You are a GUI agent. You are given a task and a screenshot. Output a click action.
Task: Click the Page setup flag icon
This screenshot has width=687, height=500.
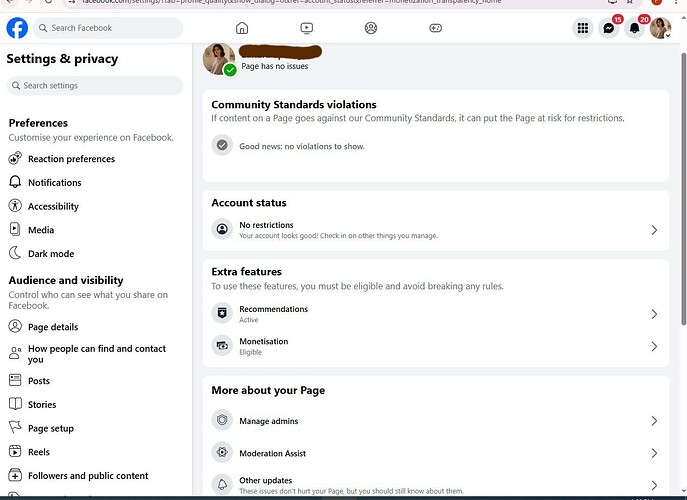[x=15, y=427]
